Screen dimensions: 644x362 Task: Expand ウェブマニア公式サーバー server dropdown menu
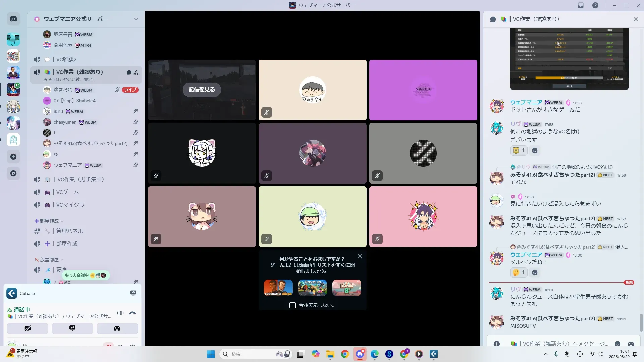(136, 19)
